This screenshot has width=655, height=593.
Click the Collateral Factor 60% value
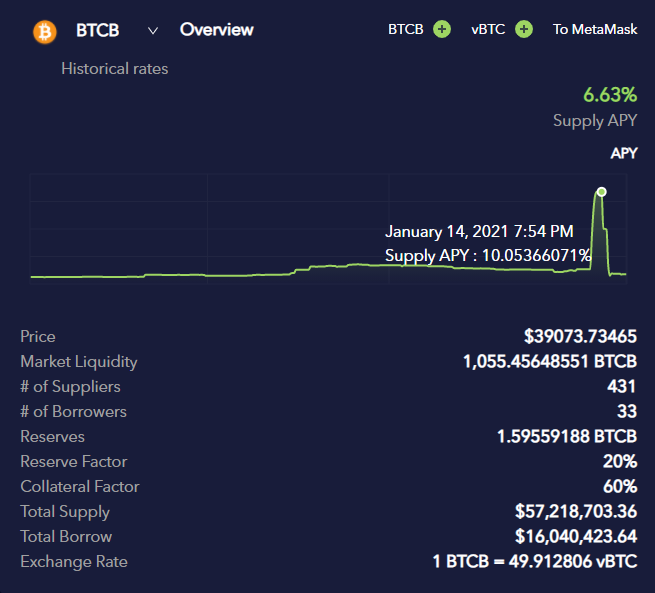click(620, 487)
